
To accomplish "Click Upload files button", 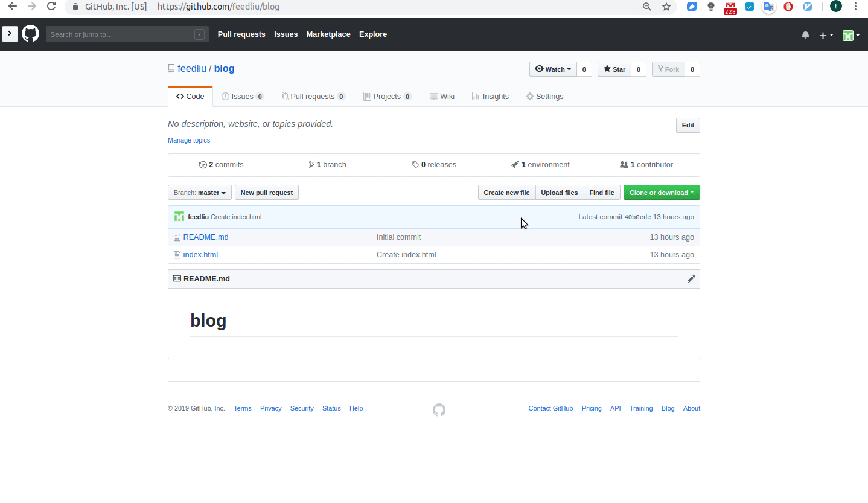I will [560, 193].
